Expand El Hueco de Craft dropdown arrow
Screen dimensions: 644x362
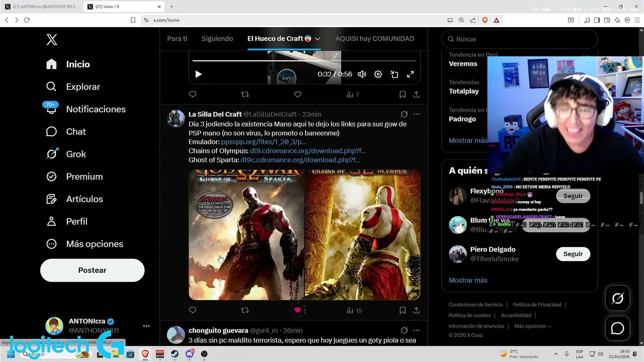pyautogui.click(x=317, y=39)
